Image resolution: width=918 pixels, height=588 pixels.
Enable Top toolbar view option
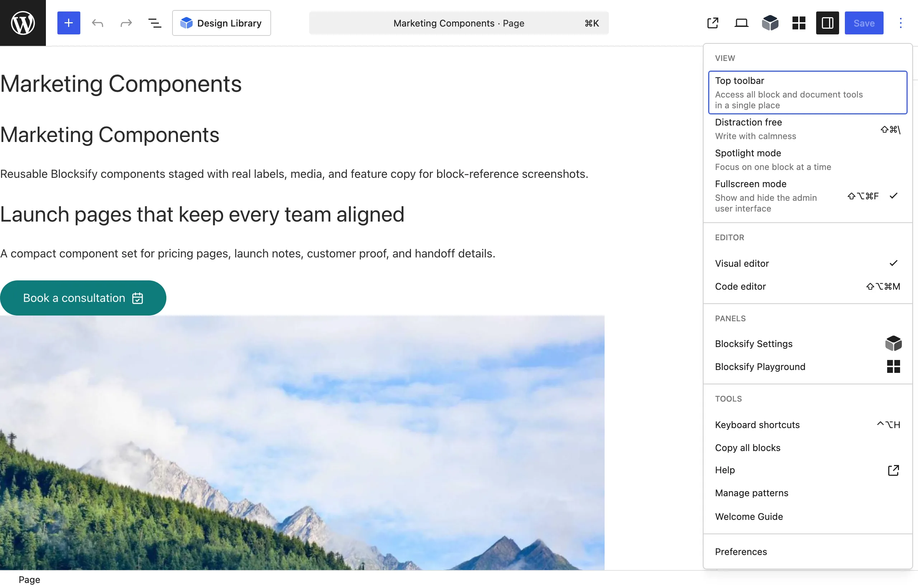(808, 93)
